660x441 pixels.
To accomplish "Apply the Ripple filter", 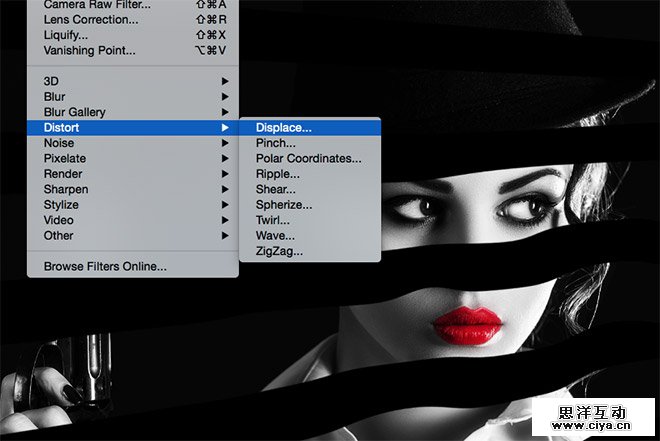I will coord(279,174).
